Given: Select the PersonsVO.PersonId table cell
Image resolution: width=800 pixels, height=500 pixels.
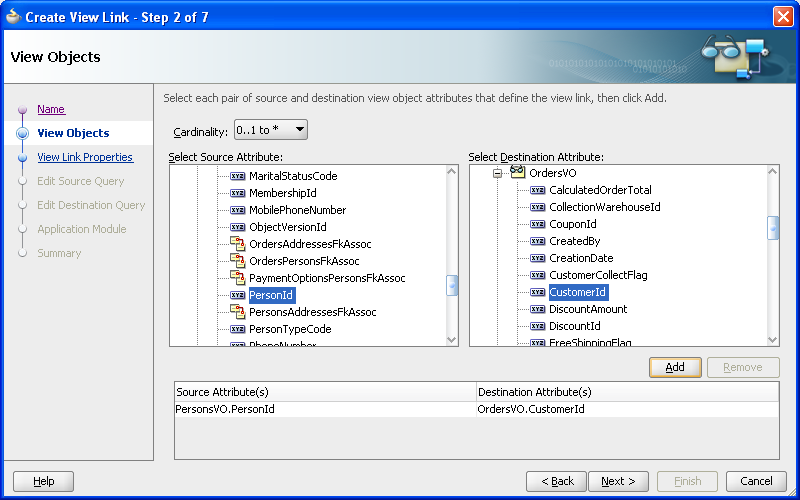Looking at the screenshot, I should pos(325,409).
